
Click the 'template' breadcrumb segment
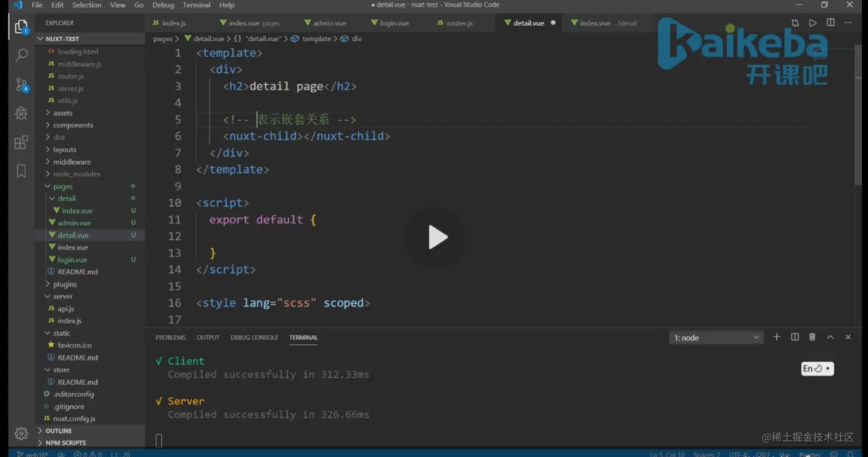[x=316, y=38]
